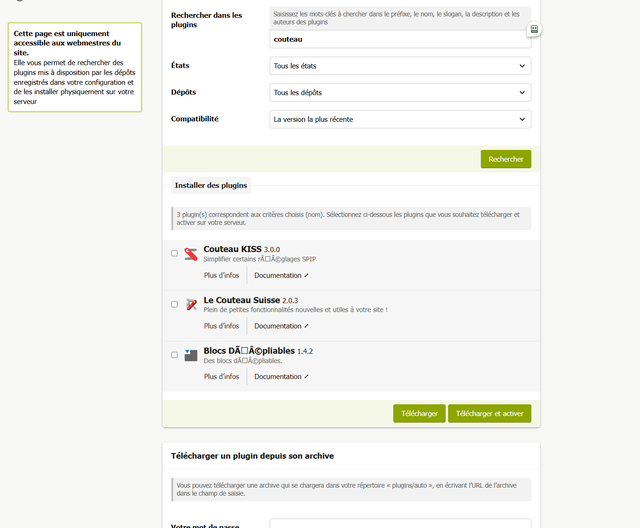Open Documentation link for Blocs Dépliables
The image size is (640, 528).
pos(281,377)
